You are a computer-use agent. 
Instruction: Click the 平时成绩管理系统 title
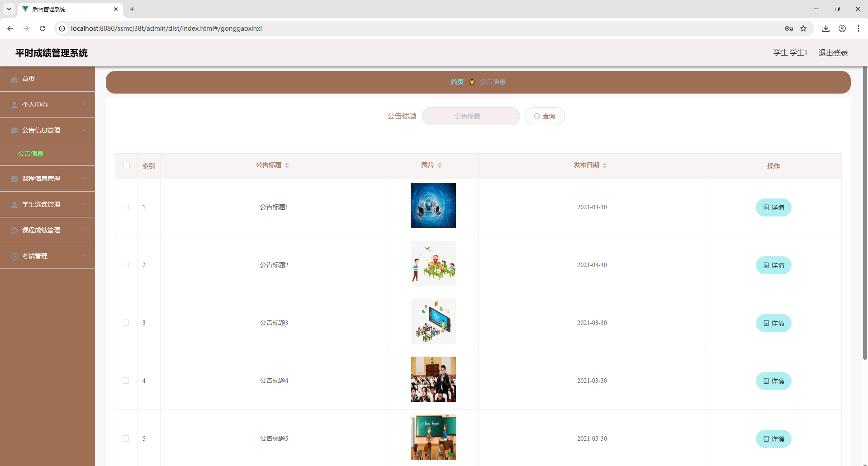pos(52,53)
